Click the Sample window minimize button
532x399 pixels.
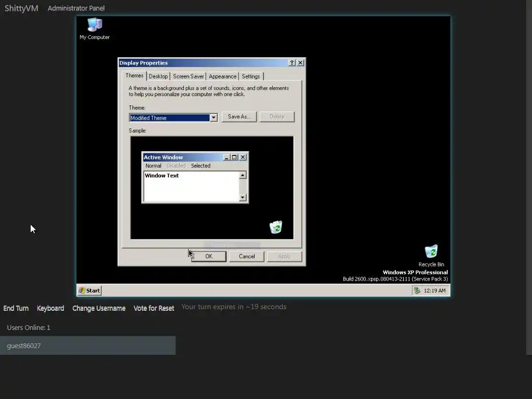click(227, 157)
